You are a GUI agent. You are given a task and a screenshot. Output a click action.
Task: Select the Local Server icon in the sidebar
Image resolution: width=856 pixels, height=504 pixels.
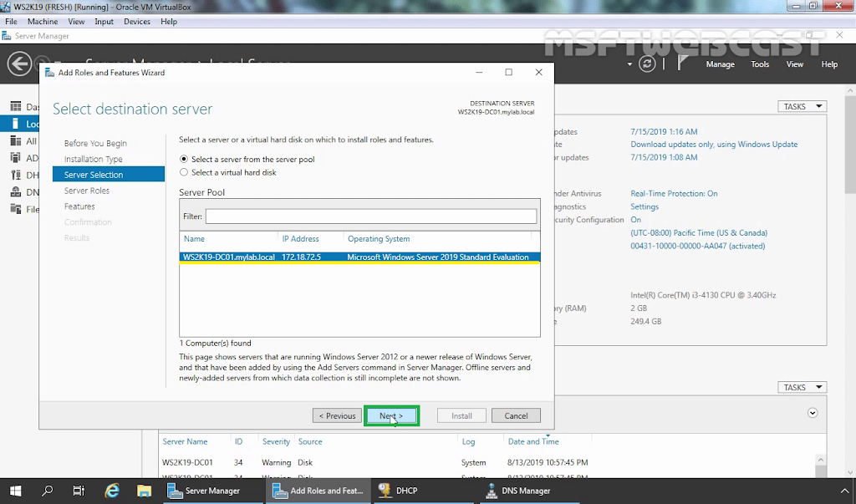tap(16, 124)
